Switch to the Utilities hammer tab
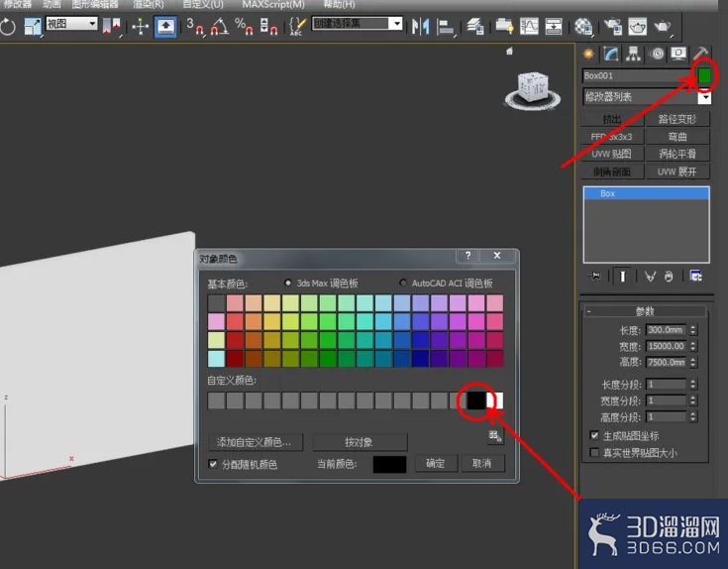The height and width of the screenshot is (569, 728). [700, 54]
